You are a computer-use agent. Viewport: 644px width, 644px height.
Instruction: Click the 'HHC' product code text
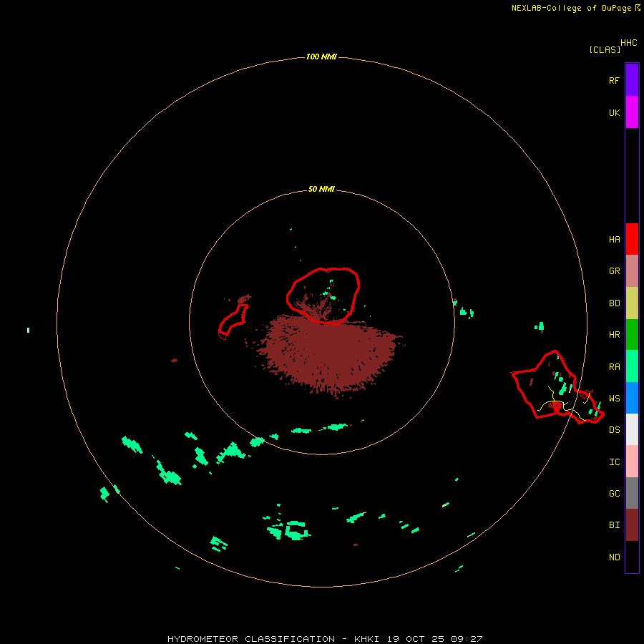[x=629, y=43]
